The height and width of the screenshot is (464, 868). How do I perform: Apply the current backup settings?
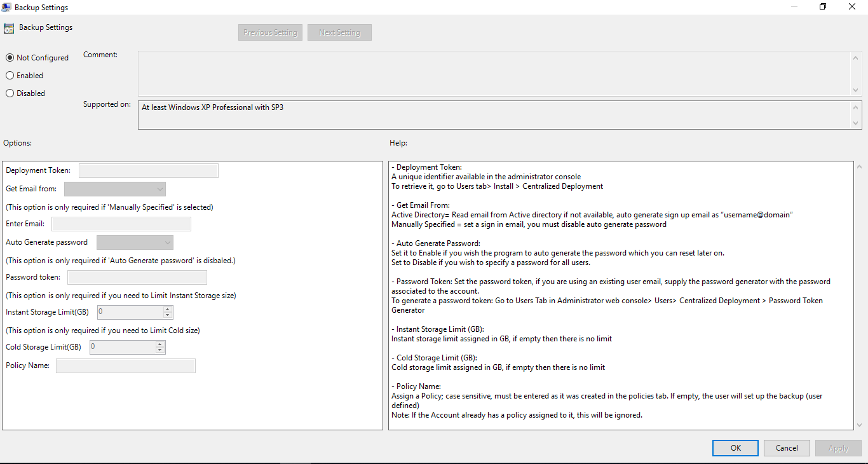coord(837,447)
